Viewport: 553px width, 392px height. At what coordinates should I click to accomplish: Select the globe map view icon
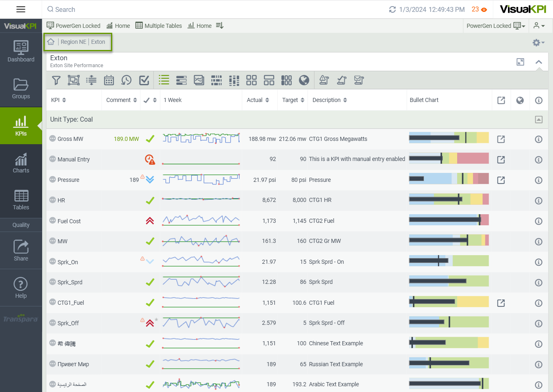pyautogui.click(x=304, y=80)
